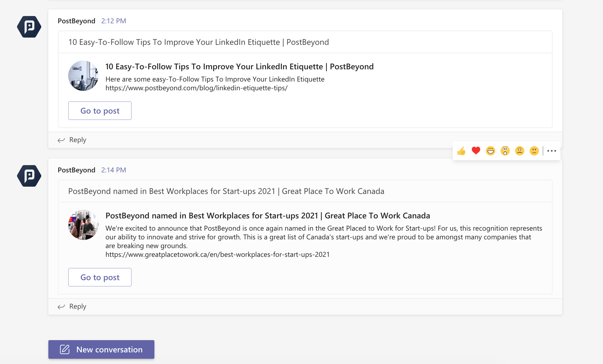
Task: Open the postbeyond.com linkedin-etiquette-tips URL
Action: point(197,88)
